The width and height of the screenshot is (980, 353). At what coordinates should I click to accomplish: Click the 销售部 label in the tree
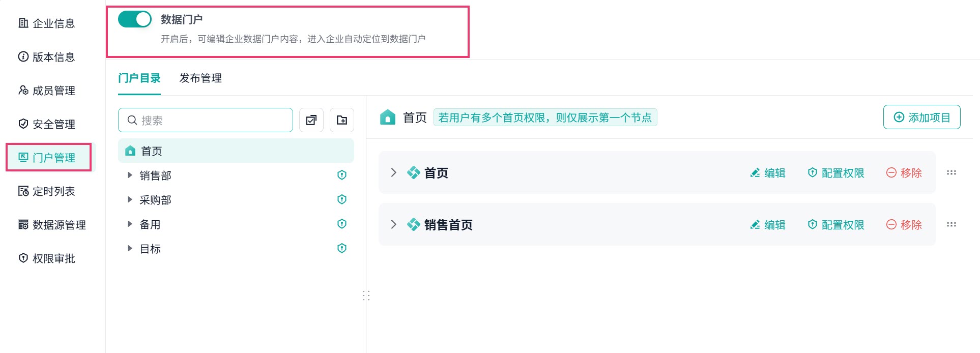[x=156, y=175]
